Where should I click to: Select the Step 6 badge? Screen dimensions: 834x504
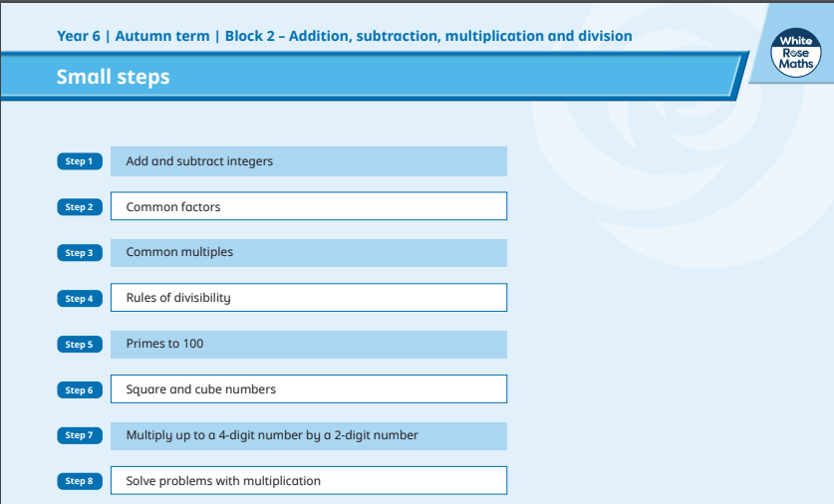[80, 390]
